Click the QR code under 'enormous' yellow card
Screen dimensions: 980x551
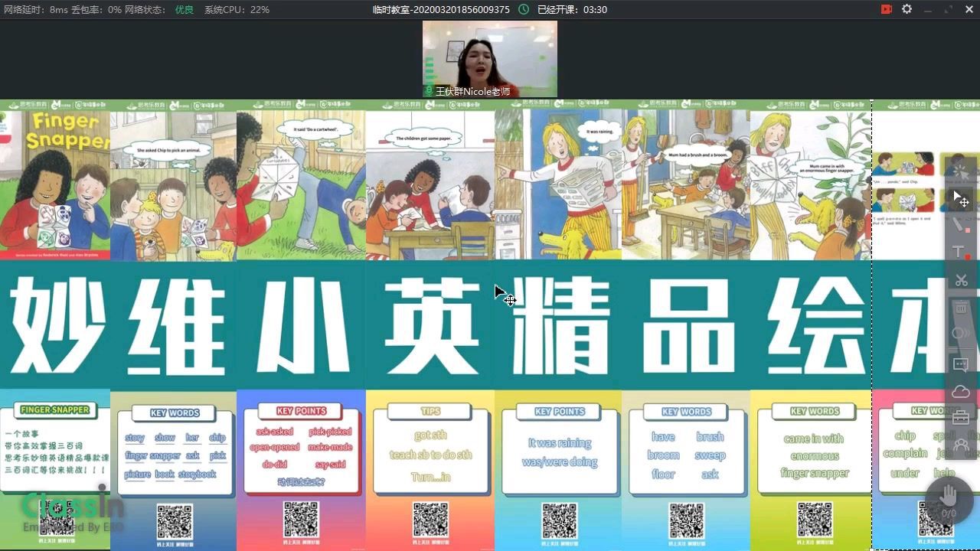(814, 520)
